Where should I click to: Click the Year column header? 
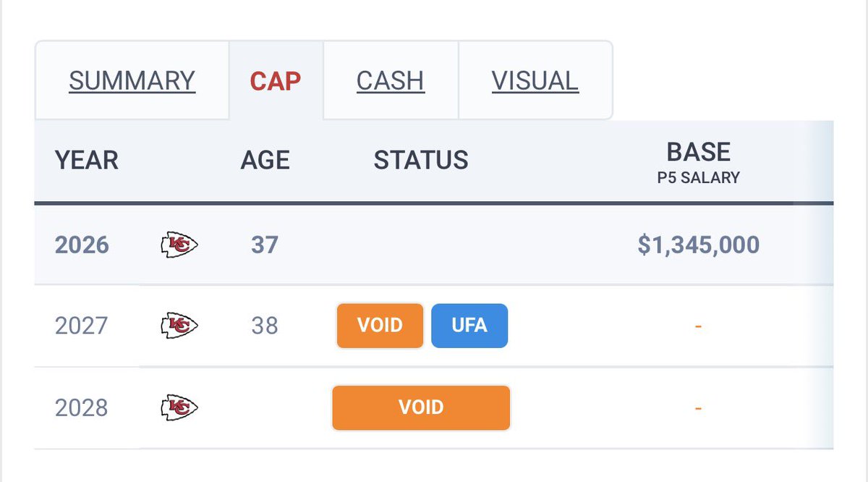tap(86, 160)
